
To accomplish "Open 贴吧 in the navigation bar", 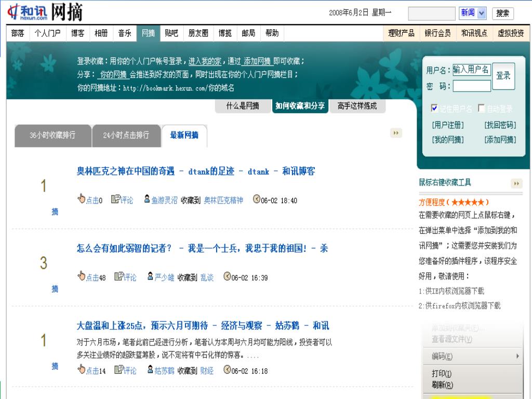I will [171, 33].
